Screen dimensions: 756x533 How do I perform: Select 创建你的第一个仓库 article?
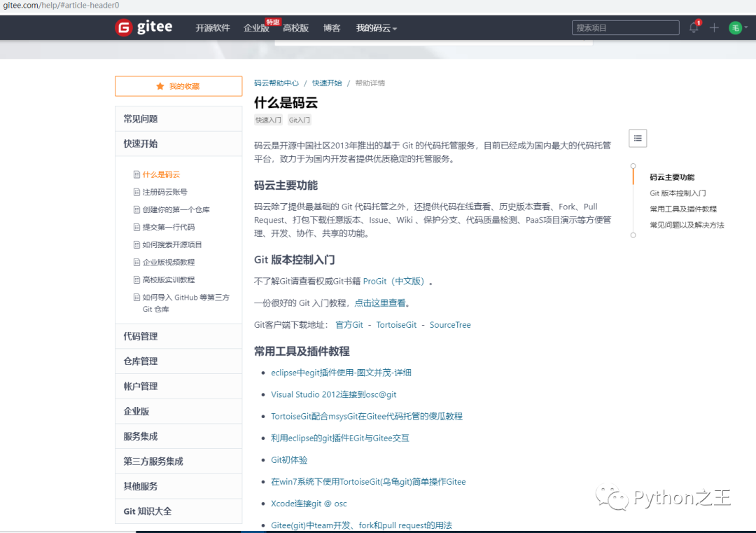click(176, 210)
